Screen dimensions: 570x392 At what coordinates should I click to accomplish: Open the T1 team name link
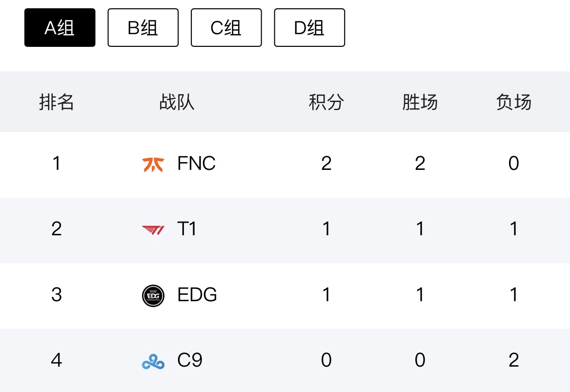click(187, 229)
